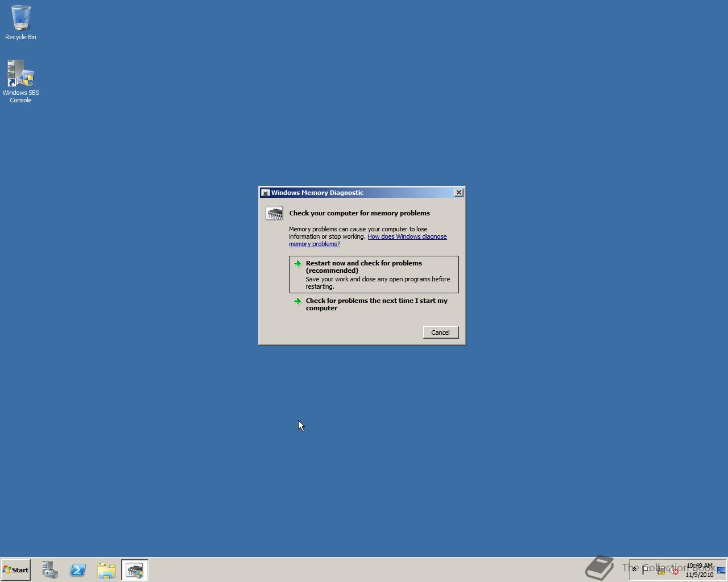Image resolution: width=728 pixels, height=582 pixels.
Task: Open Action Center flag icon
Action: (647, 570)
